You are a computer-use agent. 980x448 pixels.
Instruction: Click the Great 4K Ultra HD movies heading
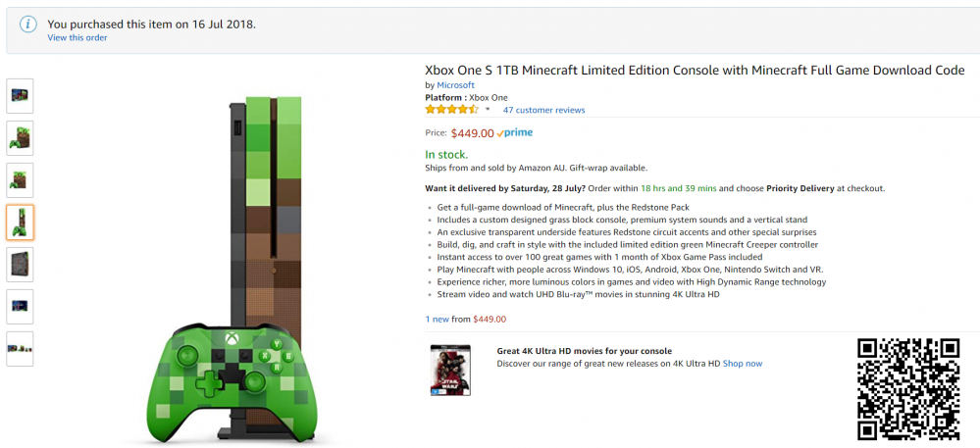point(585,350)
